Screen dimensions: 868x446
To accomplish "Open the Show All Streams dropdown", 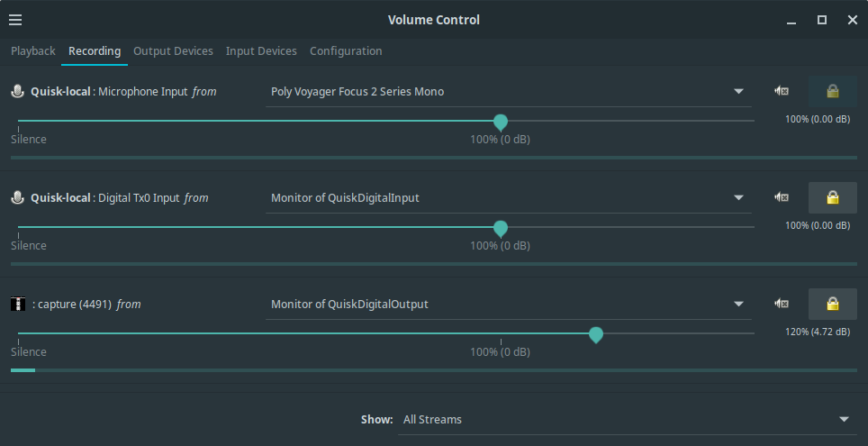I will 626,419.
